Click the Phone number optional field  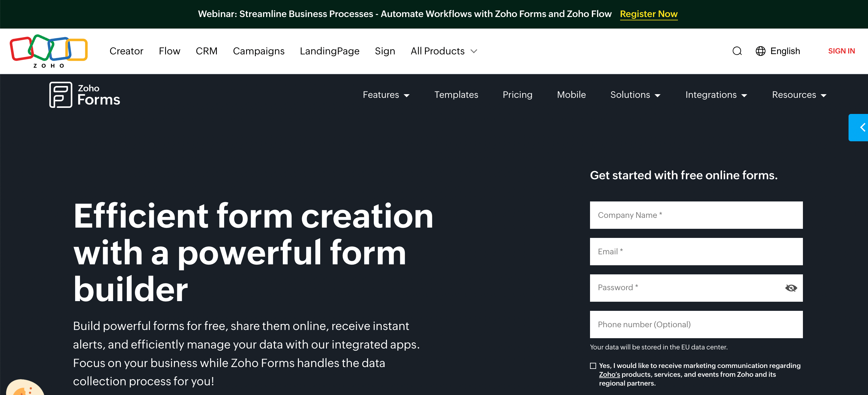click(696, 324)
